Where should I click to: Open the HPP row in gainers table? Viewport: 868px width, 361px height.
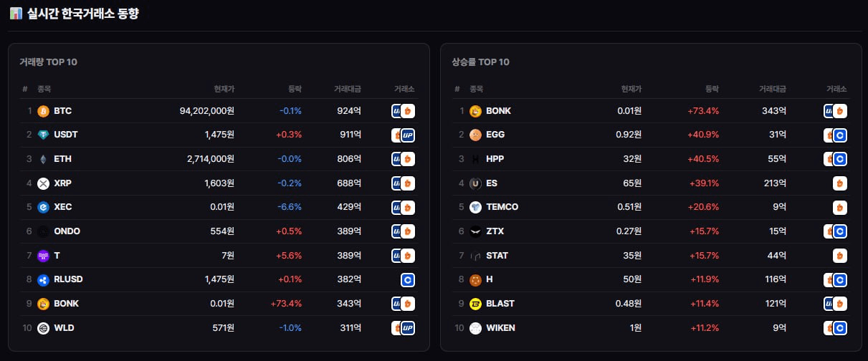point(652,159)
